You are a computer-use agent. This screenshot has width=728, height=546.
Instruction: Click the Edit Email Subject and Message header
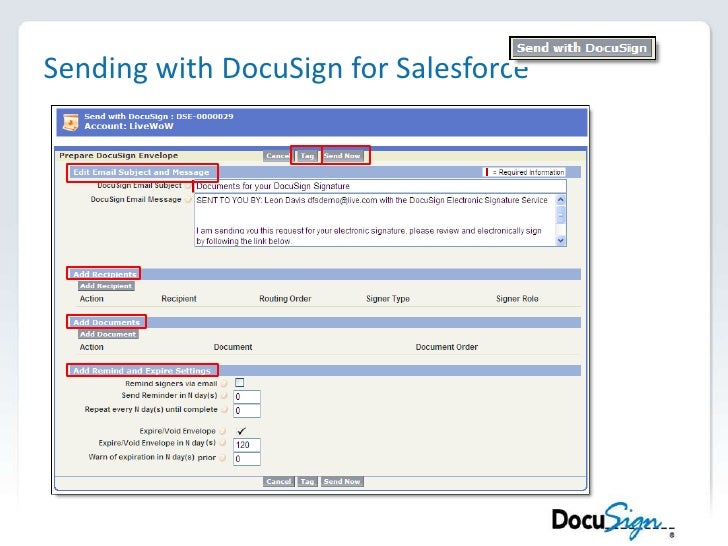[141, 172]
